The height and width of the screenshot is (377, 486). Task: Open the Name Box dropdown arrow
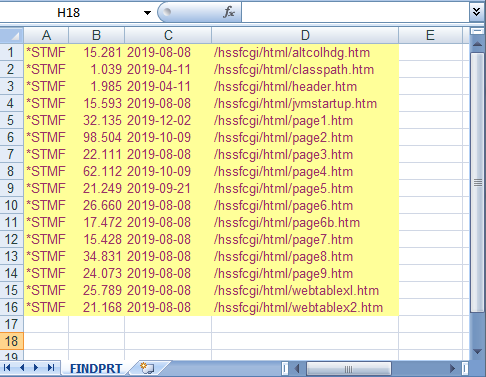pos(147,13)
